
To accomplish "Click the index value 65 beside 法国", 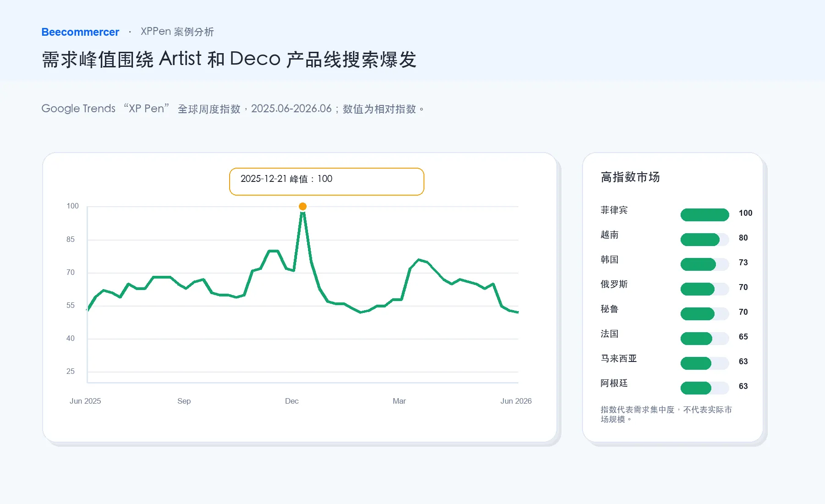I will pyautogui.click(x=743, y=337).
